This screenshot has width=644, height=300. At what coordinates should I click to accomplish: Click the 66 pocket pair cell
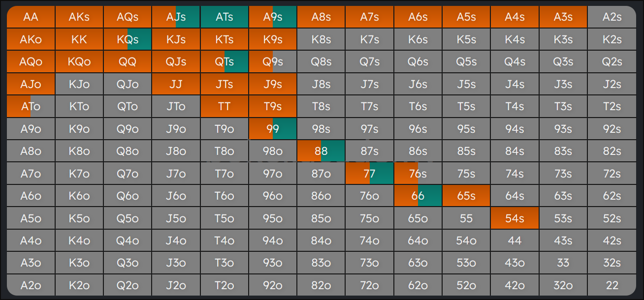418,196
